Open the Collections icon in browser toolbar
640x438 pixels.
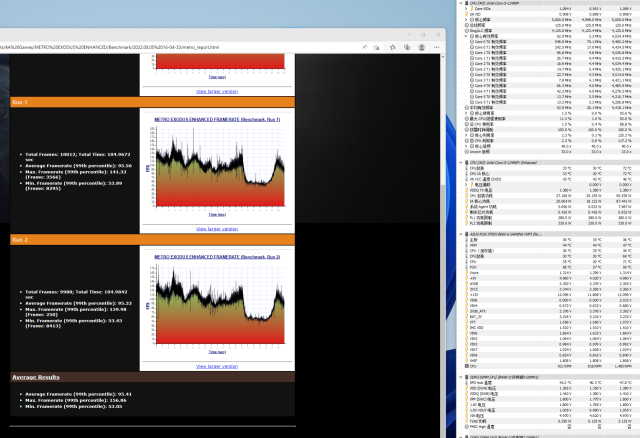pyautogui.click(x=407, y=47)
